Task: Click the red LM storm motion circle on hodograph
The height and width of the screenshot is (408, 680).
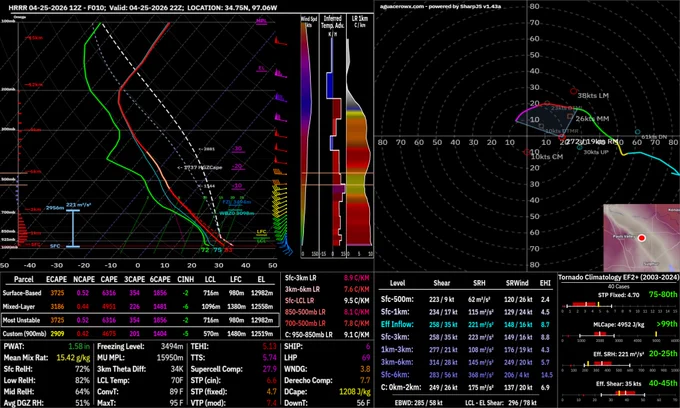Action: click(x=573, y=91)
